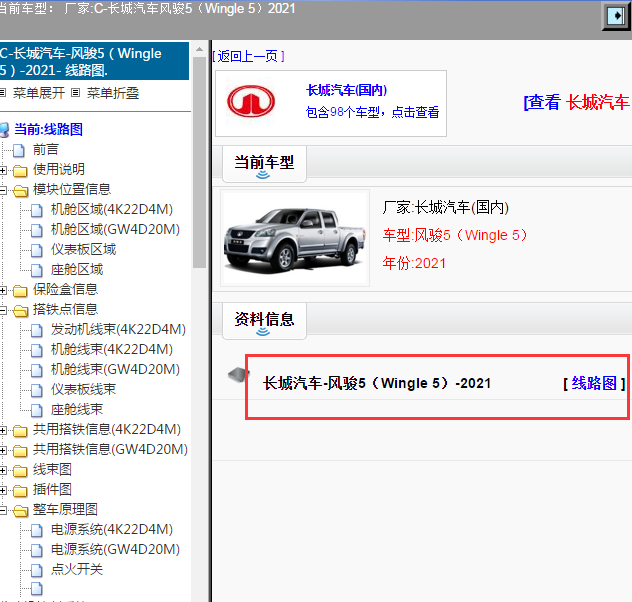
Task: Select the 当前车型 tab
Action: coord(264,164)
